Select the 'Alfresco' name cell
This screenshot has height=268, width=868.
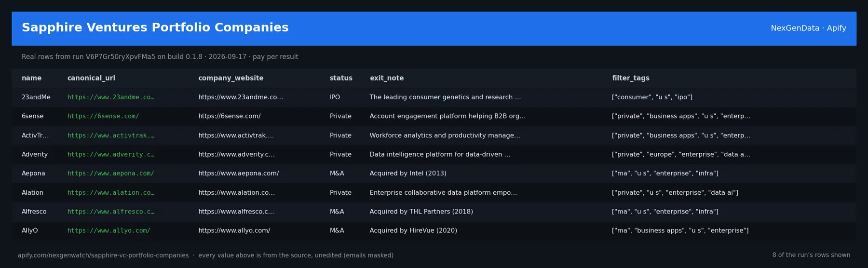pyautogui.click(x=34, y=212)
